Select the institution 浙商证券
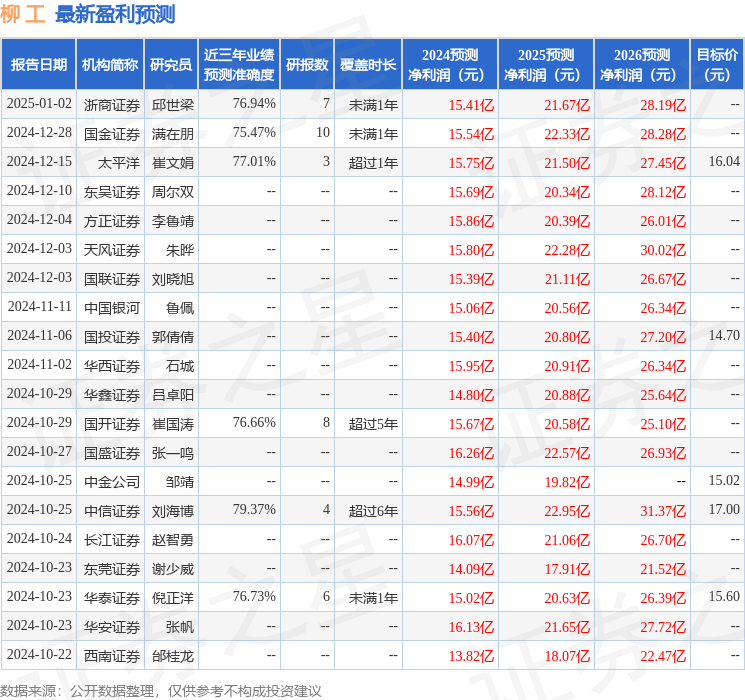This screenshot has height=700, width=745. (x=112, y=105)
